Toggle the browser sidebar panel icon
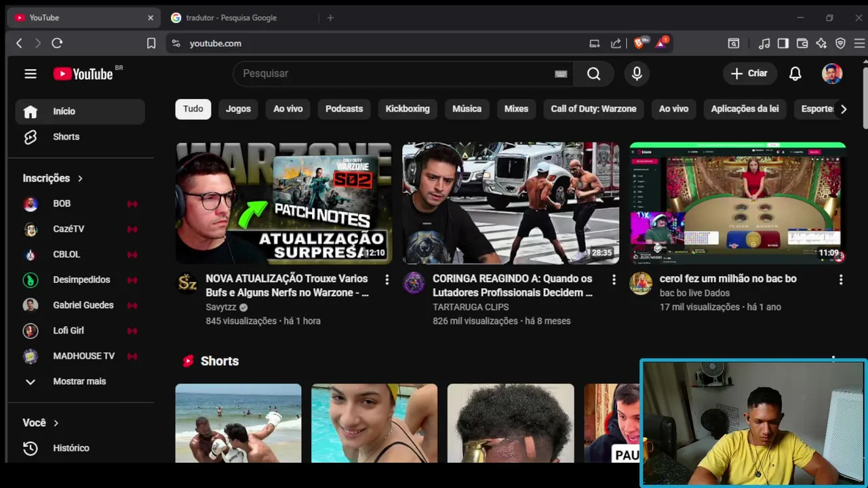Image resolution: width=868 pixels, height=488 pixels. [783, 43]
